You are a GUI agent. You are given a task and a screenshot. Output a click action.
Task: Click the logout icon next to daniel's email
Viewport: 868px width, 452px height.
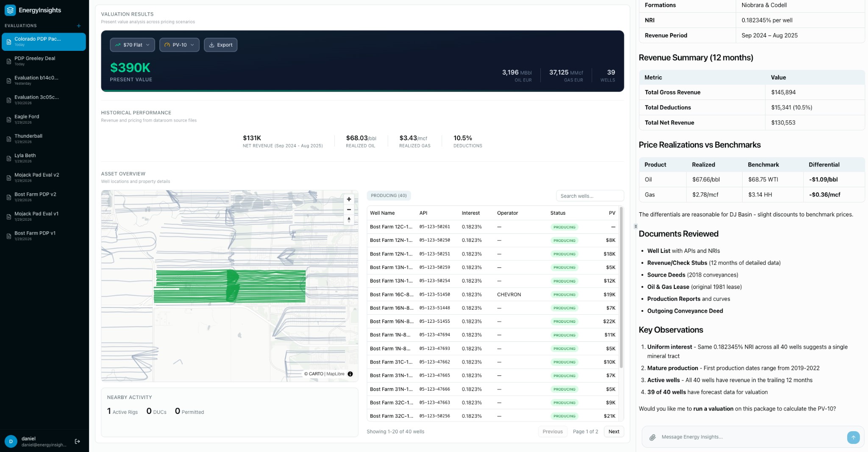(78, 441)
